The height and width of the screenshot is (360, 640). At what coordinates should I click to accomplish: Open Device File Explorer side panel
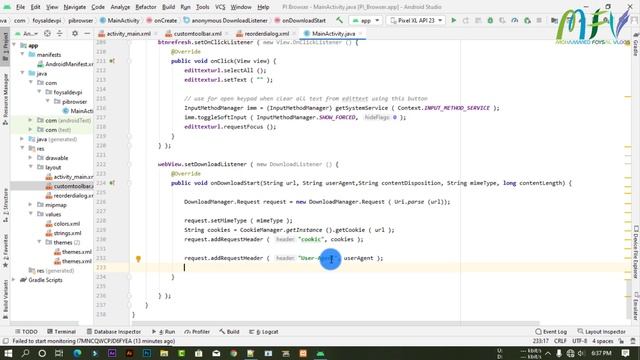click(636, 251)
